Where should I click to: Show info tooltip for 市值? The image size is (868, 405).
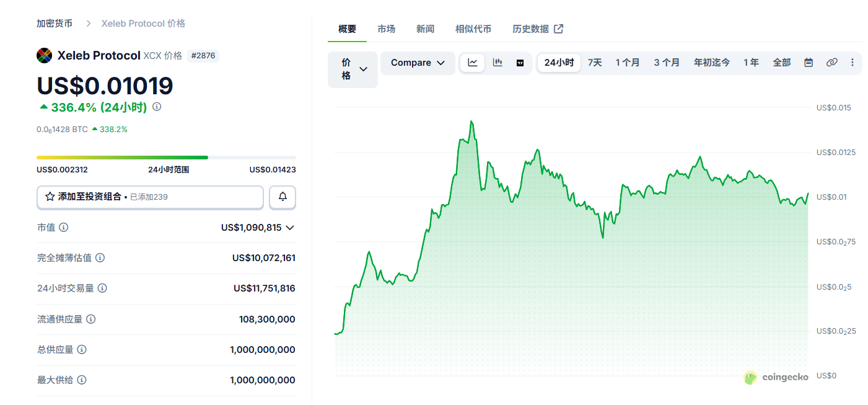tap(63, 228)
